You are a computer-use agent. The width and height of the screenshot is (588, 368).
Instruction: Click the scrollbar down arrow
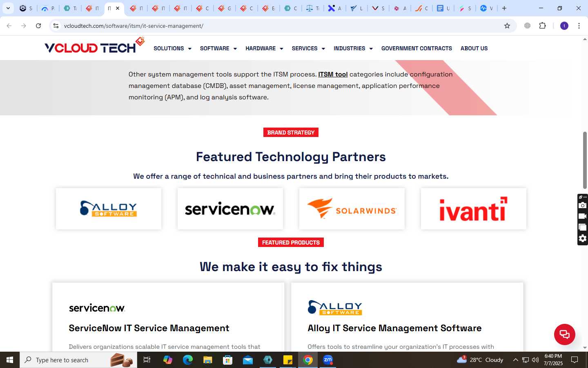pyautogui.click(x=585, y=348)
